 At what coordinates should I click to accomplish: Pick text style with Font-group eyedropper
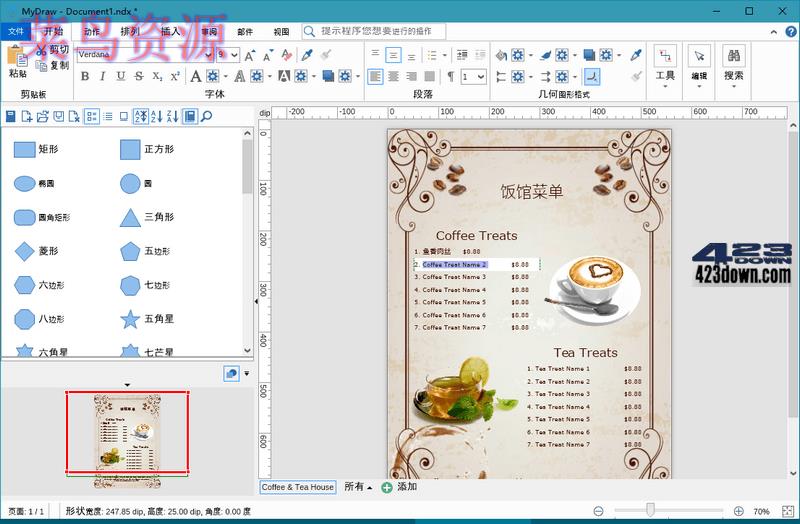pos(307,55)
